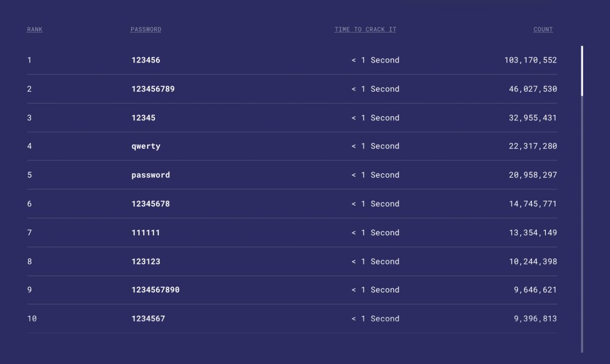Click the count value 46,027,530
Screen dimensions: 610x364
[x=533, y=89]
